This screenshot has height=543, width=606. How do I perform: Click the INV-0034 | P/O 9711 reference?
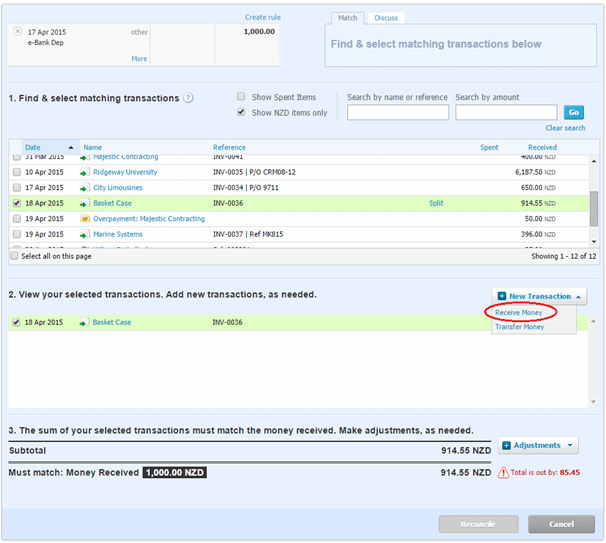coord(246,187)
